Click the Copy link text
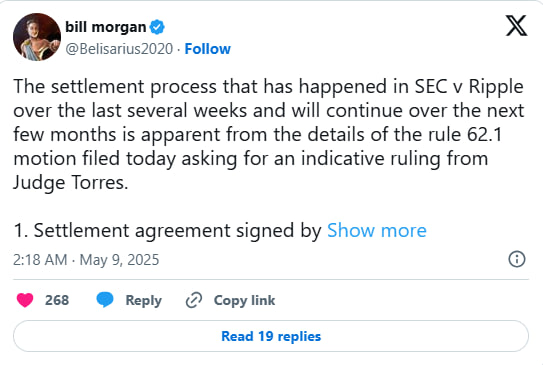This screenshot has height=365, width=543. point(244,300)
